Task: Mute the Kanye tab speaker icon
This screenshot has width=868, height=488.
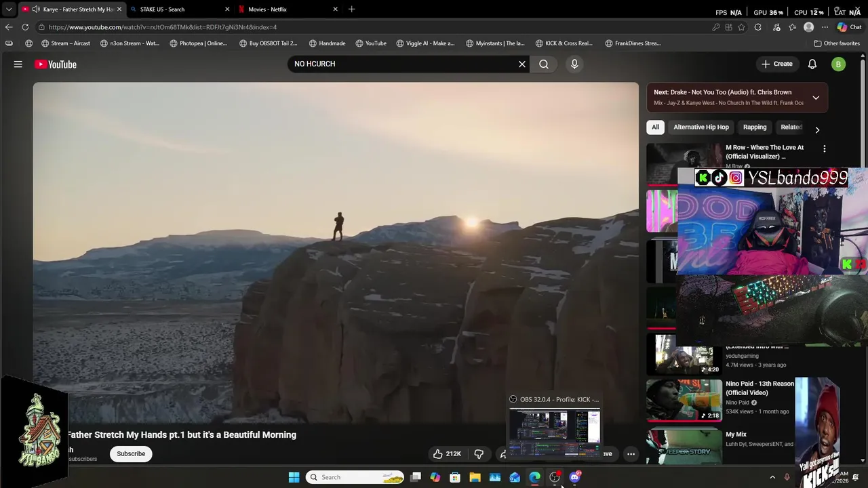Action: [35, 9]
